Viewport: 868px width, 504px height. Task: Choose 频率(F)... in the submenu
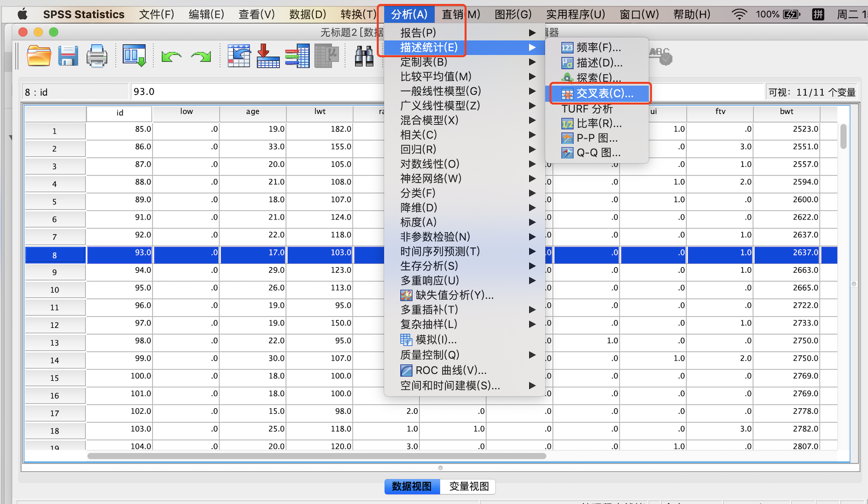pos(597,47)
